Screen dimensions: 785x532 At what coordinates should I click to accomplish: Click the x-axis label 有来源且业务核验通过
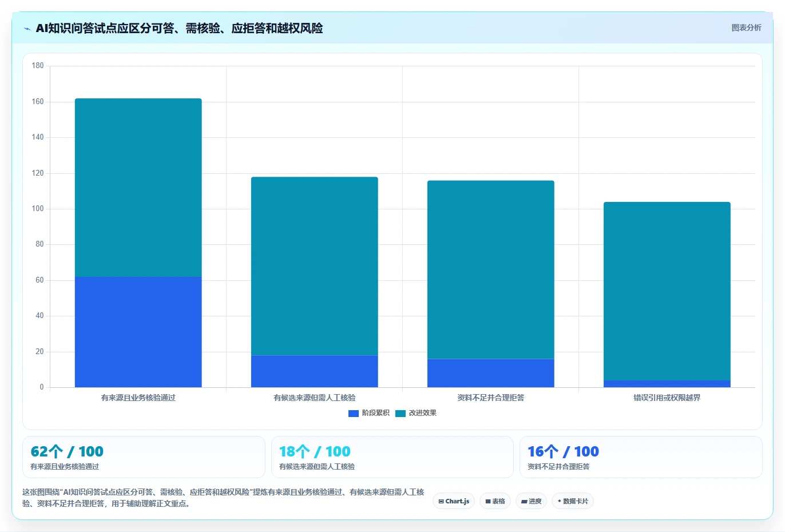click(138, 398)
